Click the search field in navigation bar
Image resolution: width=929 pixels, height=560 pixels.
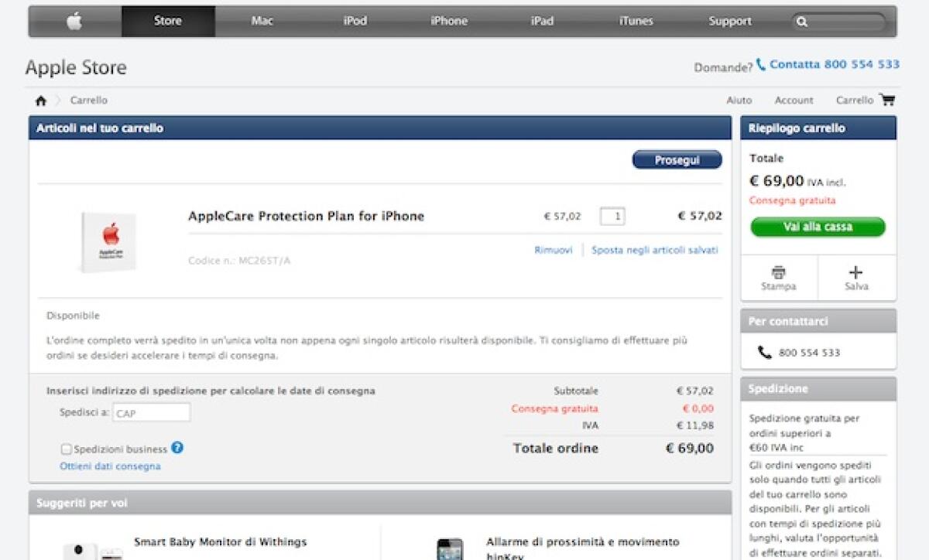pyautogui.click(x=839, y=22)
